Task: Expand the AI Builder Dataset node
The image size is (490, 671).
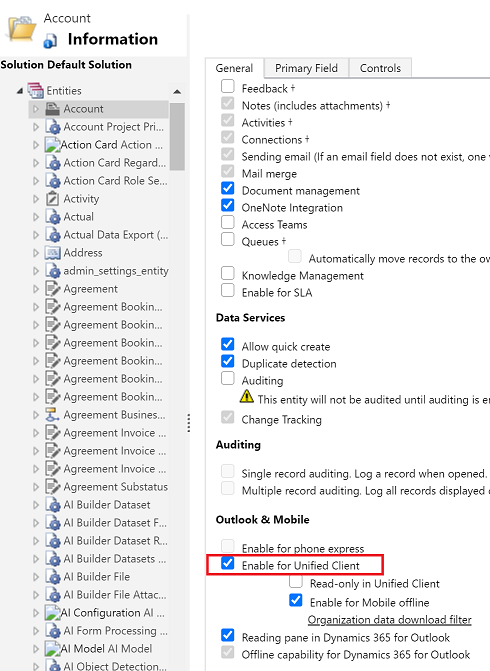Action: click(36, 505)
